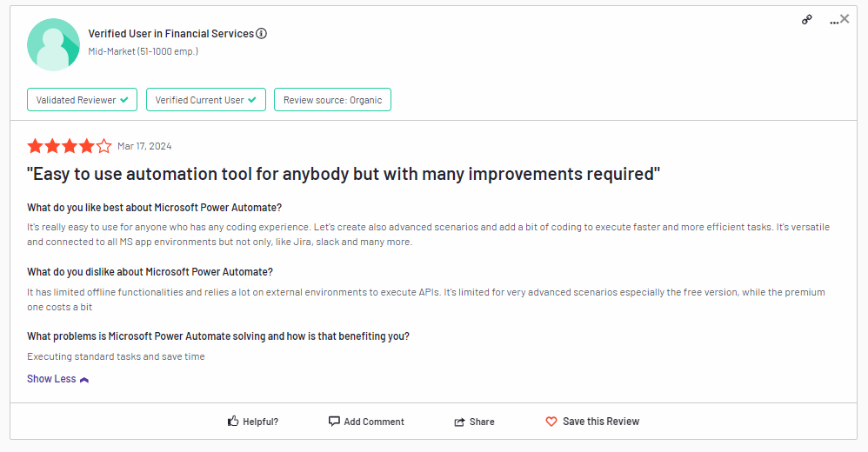Click 'Verified User in Financial Services' name
This screenshot has height=452, width=868.
coord(170,34)
